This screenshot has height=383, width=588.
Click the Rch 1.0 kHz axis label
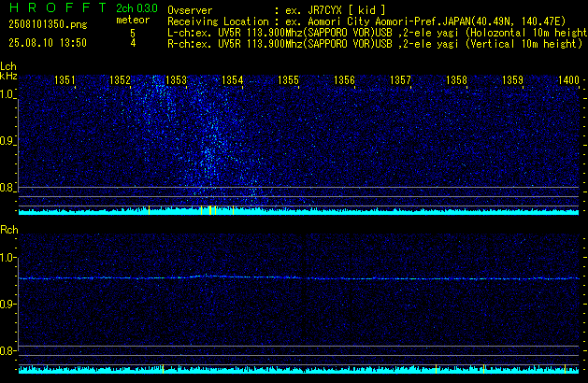[7, 258]
